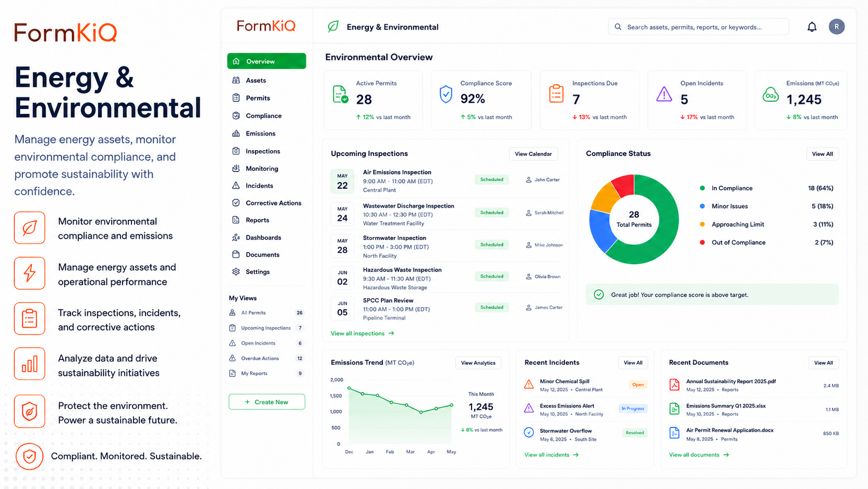The image size is (868, 489).
Task: Click View All in Compliance Status
Action: tap(822, 154)
